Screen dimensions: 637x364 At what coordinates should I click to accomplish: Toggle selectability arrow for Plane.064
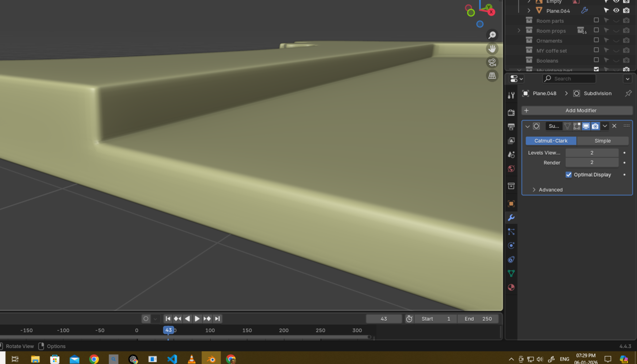606,10
